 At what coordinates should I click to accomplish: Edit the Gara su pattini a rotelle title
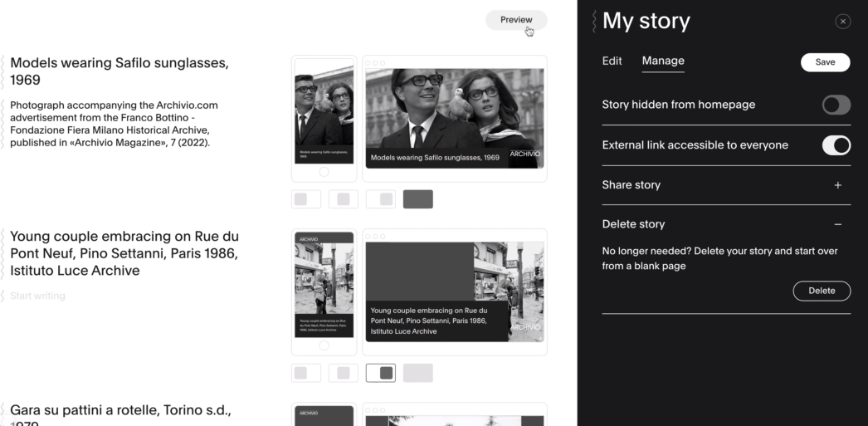tap(120, 414)
